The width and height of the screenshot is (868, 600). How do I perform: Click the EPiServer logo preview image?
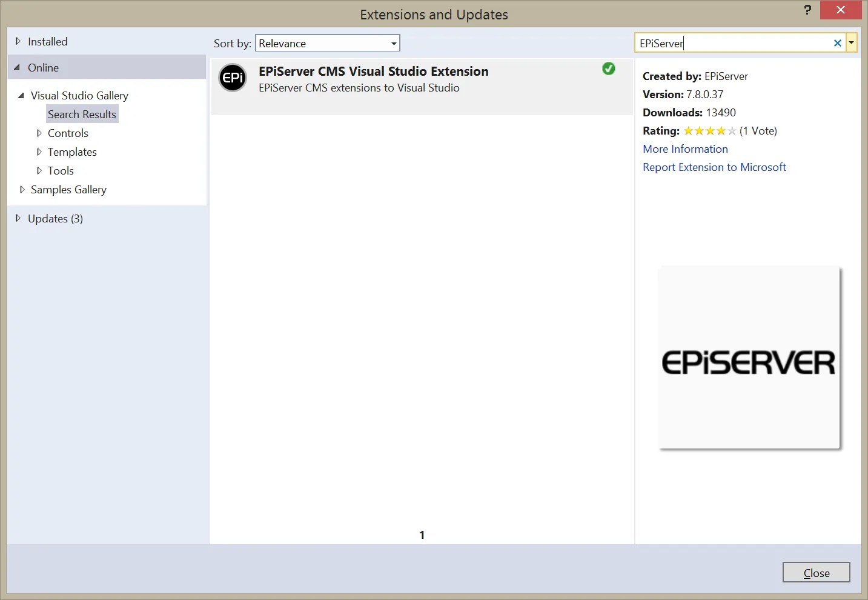[x=749, y=358]
